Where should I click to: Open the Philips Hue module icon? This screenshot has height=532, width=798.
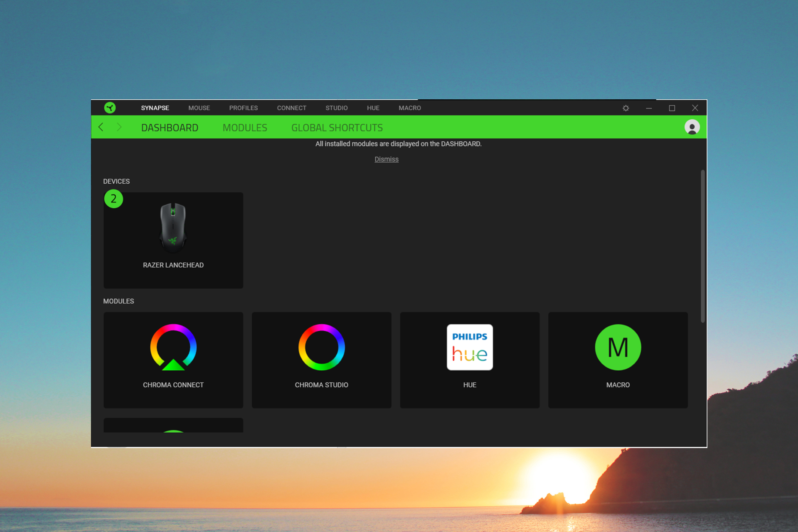click(x=470, y=347)
